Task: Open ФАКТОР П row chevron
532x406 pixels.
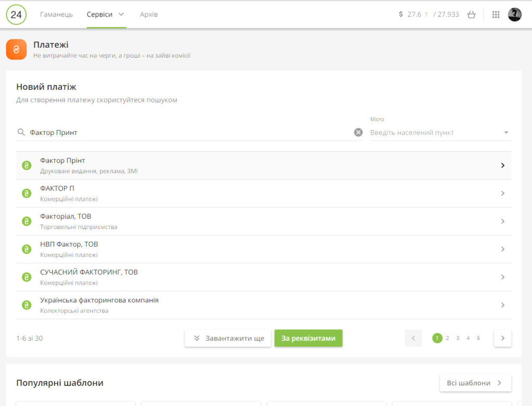Action: tap(502, 194)
